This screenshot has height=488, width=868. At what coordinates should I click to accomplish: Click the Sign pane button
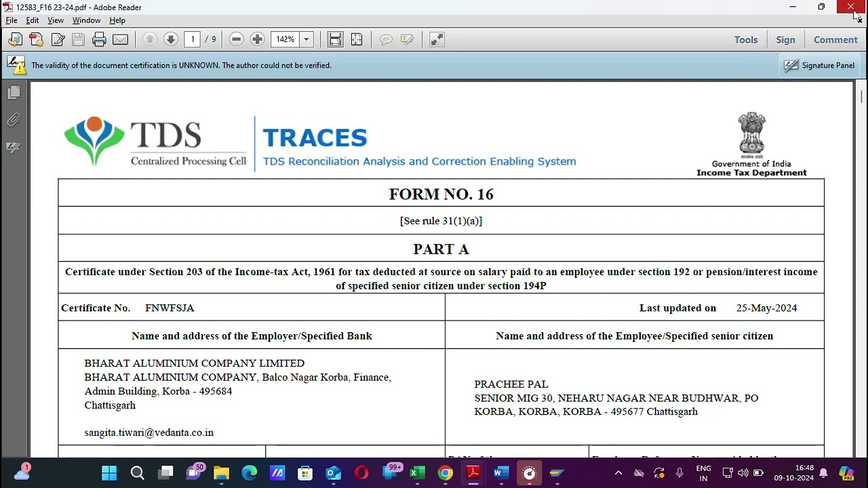pyautogui.click(x=785, y=40)
